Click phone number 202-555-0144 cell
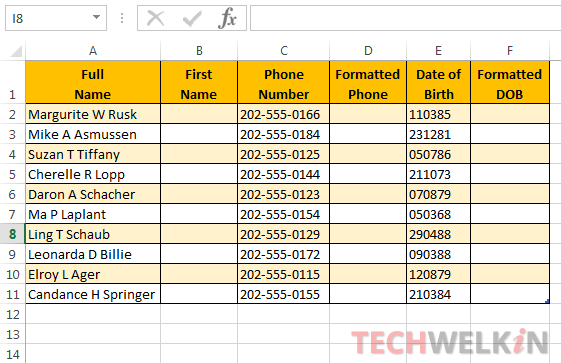This screenshot has height=363, width=561. point(283,174)
